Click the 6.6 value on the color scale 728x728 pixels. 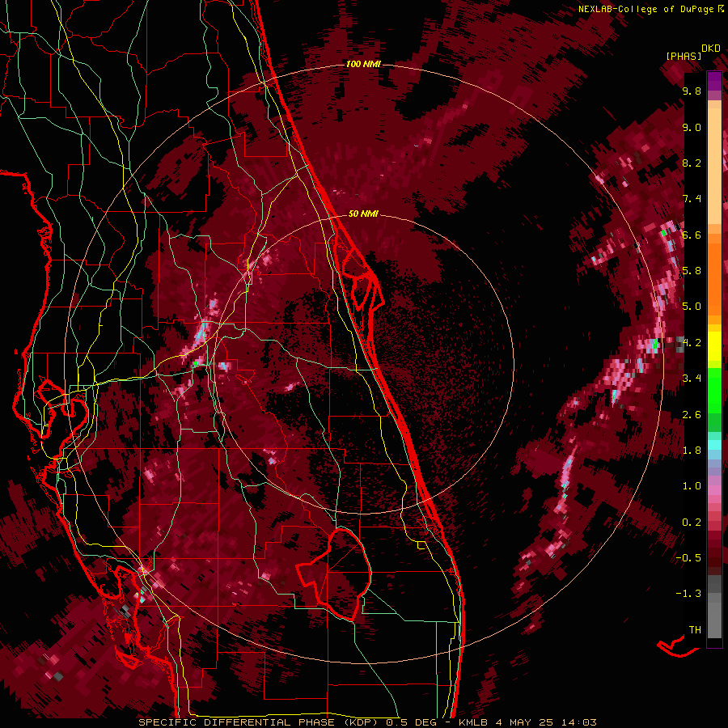click(692, 235)
